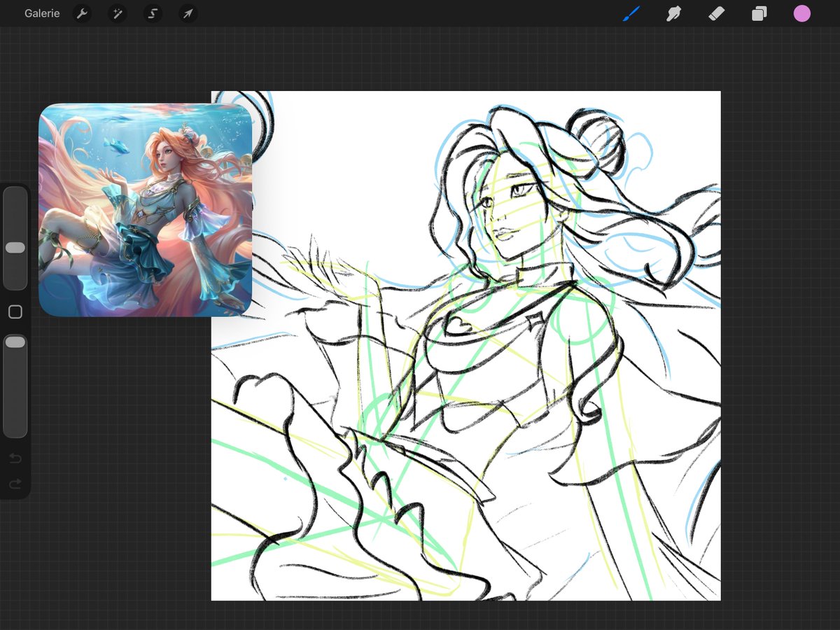
Task: Select the Brush tool
Action: point(631,13)
